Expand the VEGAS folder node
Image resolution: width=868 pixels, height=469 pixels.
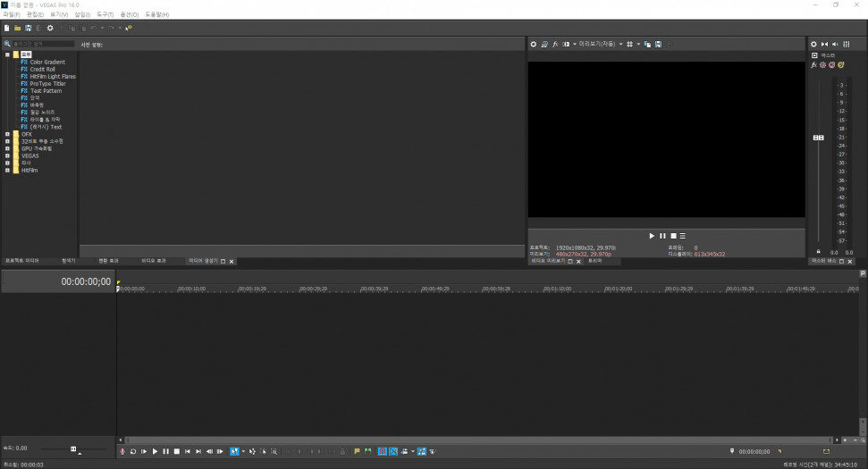tap(7, 155)
